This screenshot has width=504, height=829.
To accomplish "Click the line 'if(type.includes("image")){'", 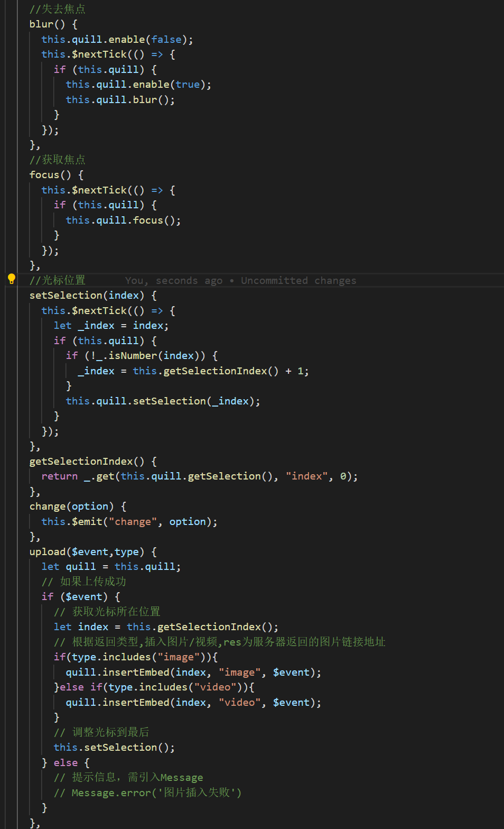I will click(136, 657).
